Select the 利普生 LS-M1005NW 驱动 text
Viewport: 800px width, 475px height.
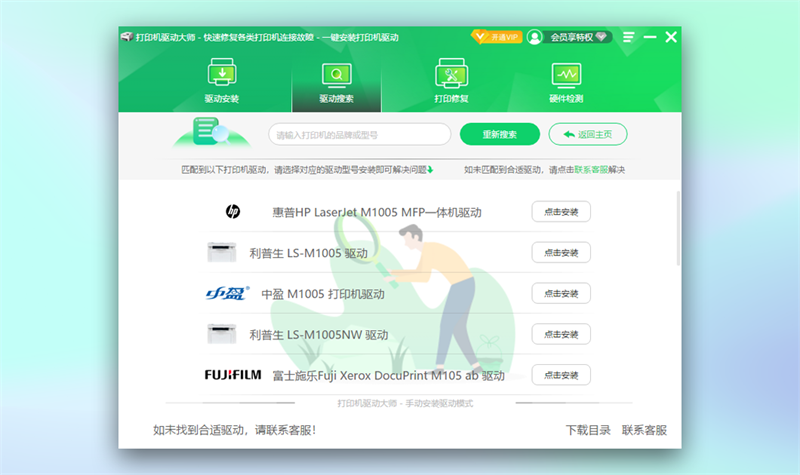coord(319,335)
